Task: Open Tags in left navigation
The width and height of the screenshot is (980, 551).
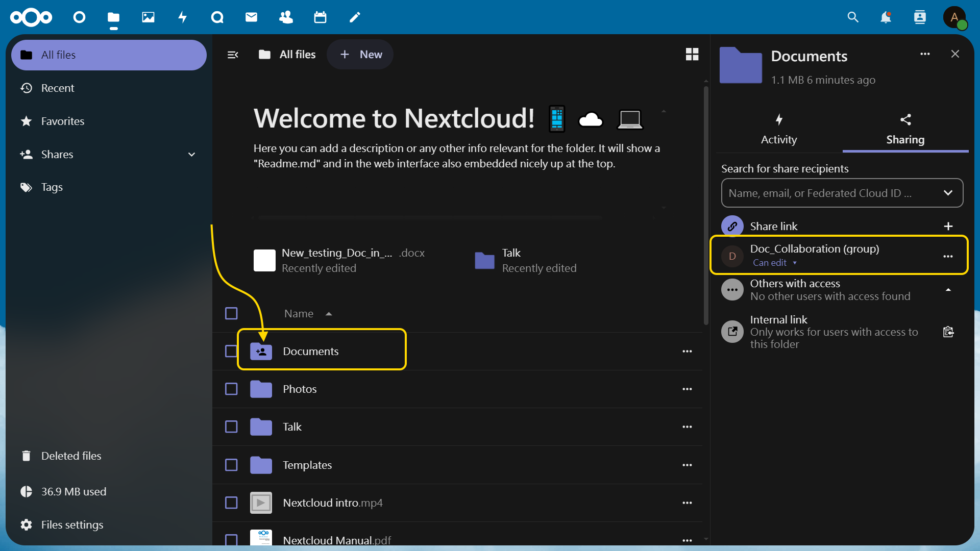Action: coord(109,187)
